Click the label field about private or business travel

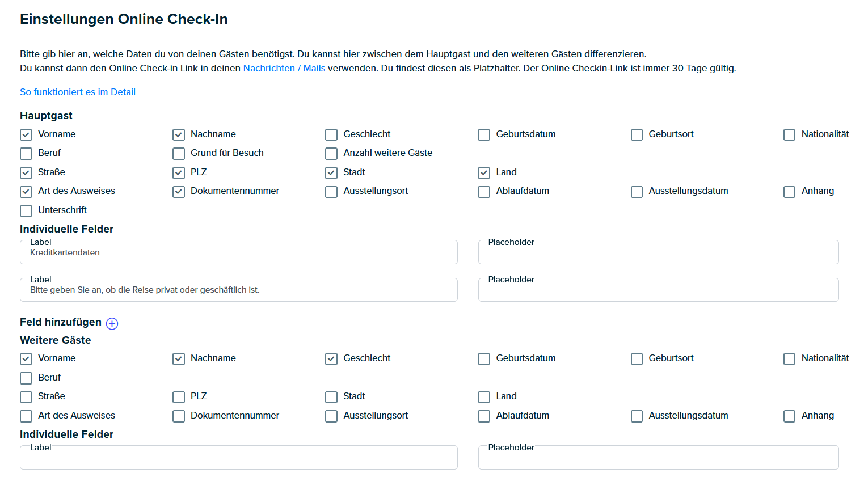pos(239,289)
